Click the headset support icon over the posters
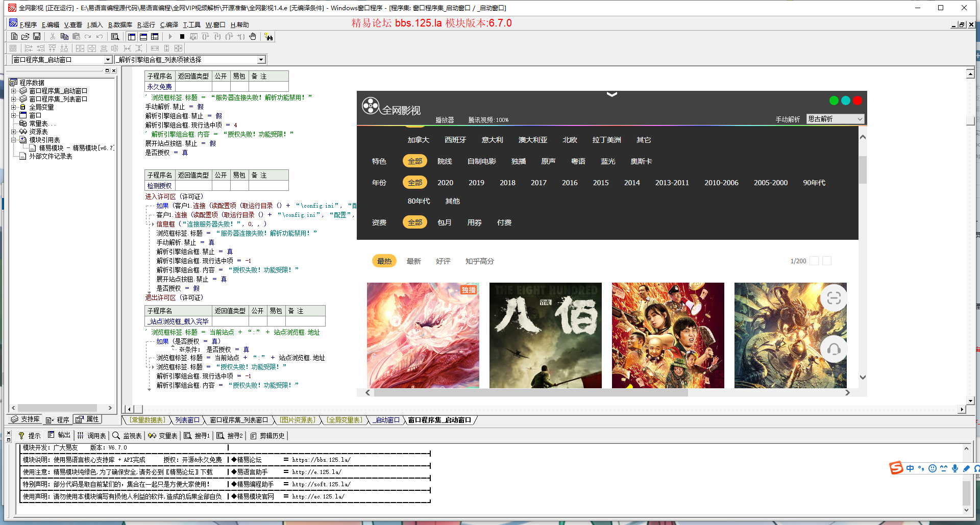The width and height of the screenshot is (980, 525). click(834, 349)
